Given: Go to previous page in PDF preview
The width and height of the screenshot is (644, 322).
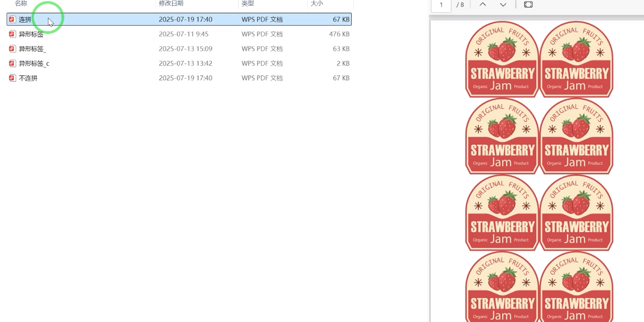Looking at the screenshot, I should pos(483,5).
